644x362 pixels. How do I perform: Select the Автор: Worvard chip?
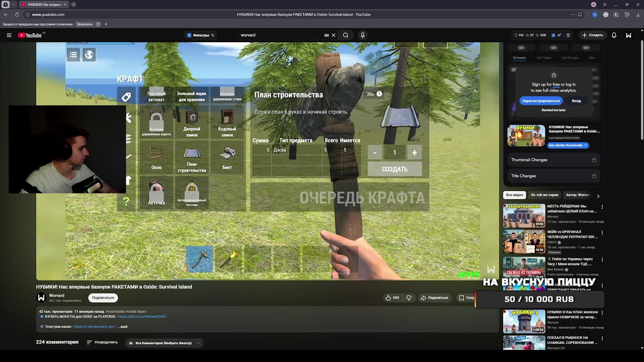(x=578, y=195)
